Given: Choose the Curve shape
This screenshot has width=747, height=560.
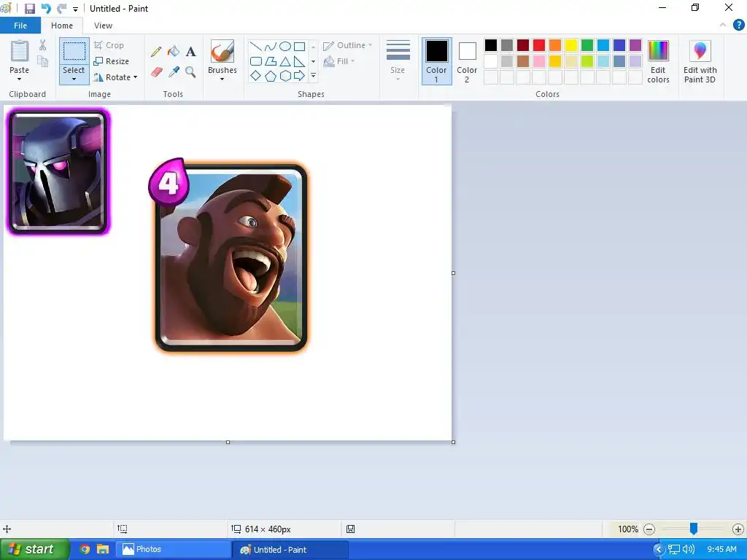Looking at the screenshot, I should (x=271, y=46).
